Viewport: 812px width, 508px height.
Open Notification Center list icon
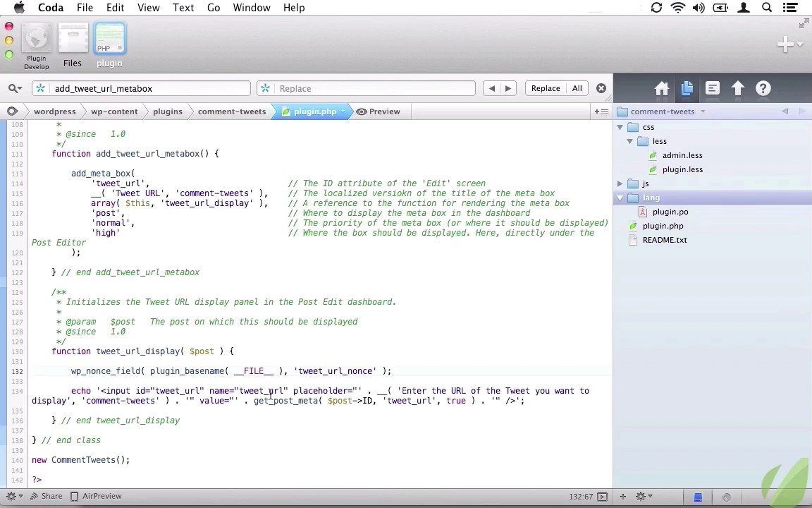[x=789, y=8]
